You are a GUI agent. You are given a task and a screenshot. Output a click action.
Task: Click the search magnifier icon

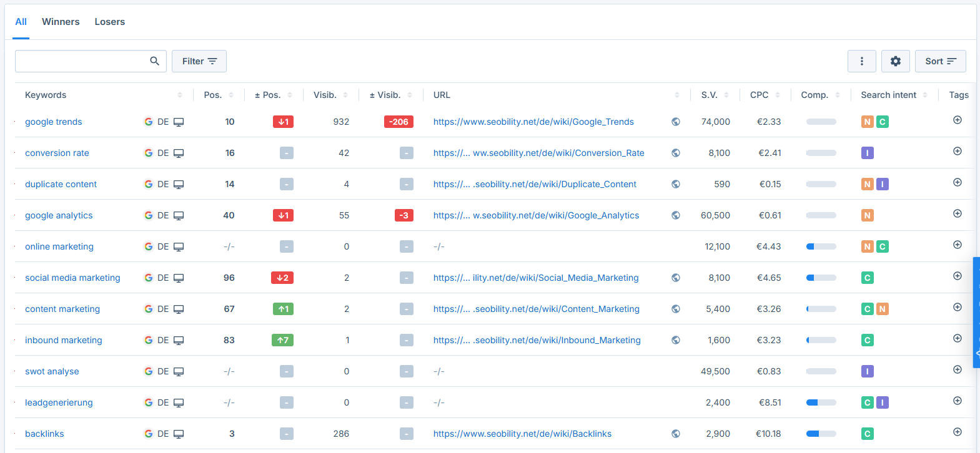(x=155, y=61)
